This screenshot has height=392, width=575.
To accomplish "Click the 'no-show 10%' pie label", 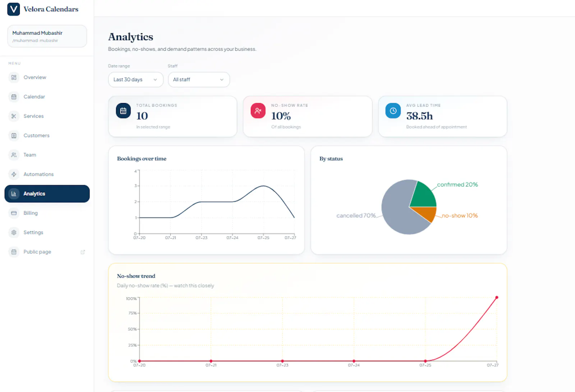I will (460, 215).
